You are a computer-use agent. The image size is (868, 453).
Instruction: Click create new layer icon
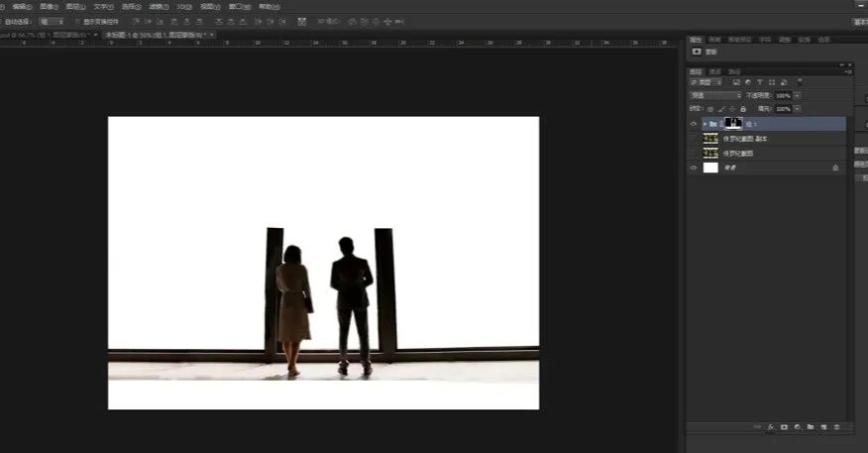coord(823,427)
